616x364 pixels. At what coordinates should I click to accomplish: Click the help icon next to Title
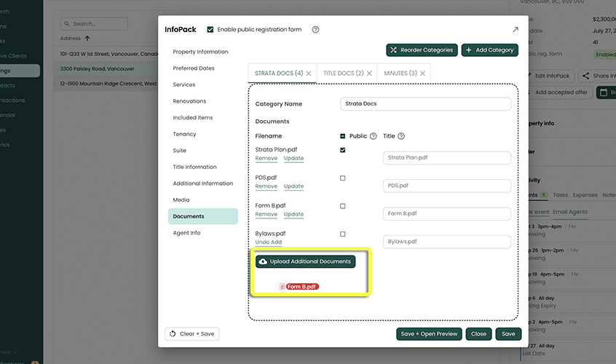pyautogui.click(x=401, y=136)
